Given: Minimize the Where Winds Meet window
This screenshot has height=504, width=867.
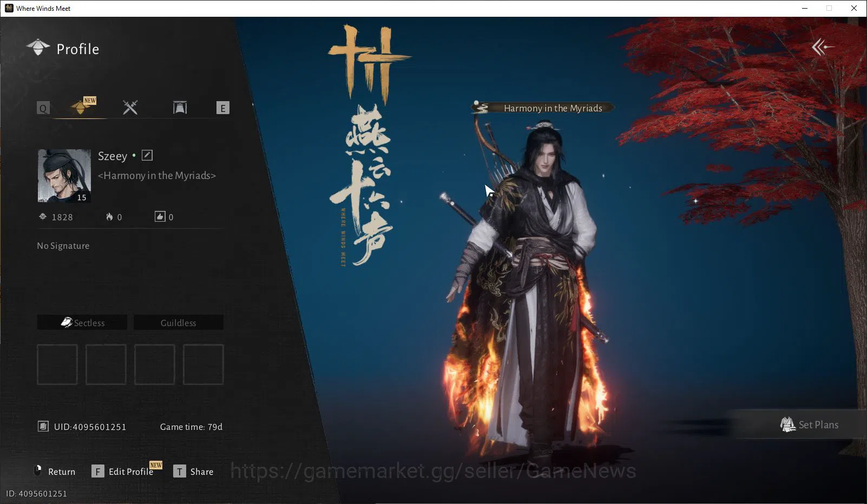Looking at the screenshot, I should (805, 8).
